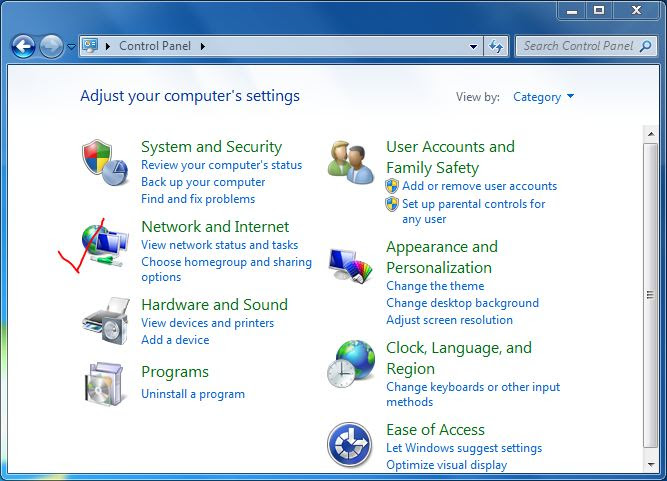
Task: Open Hardware and Sound category
Action: click(214, 305)
